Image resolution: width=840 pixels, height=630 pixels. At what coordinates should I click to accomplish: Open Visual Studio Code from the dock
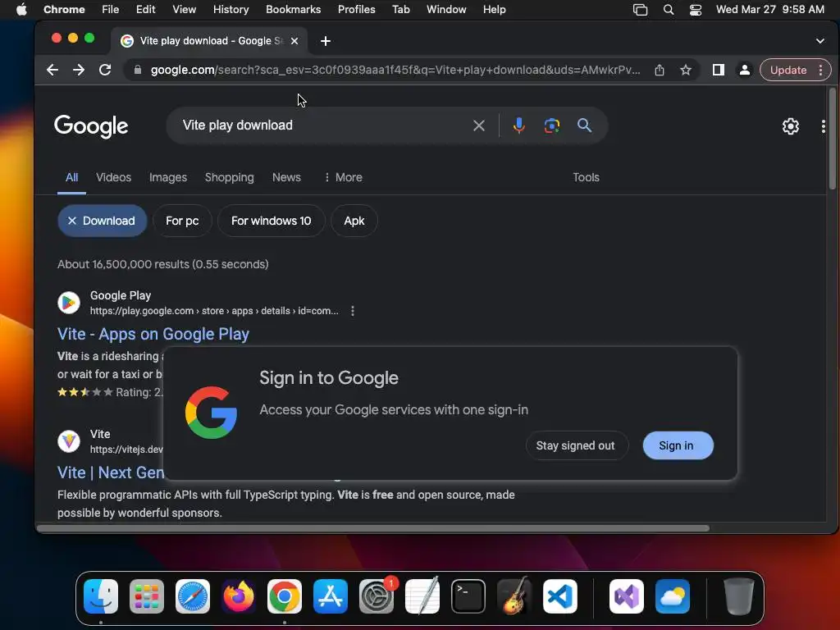(560, 596)
